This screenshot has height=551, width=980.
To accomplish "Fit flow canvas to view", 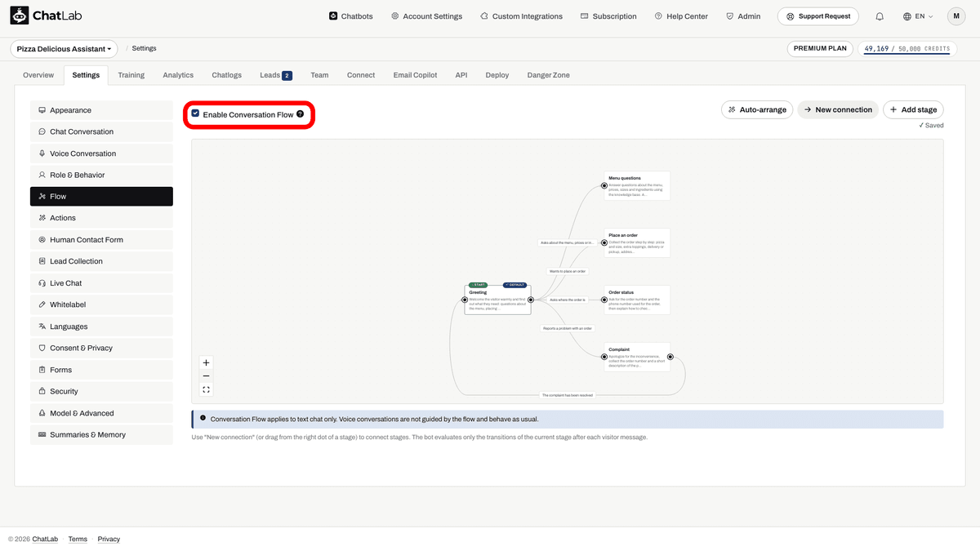I will click(206, 390).
